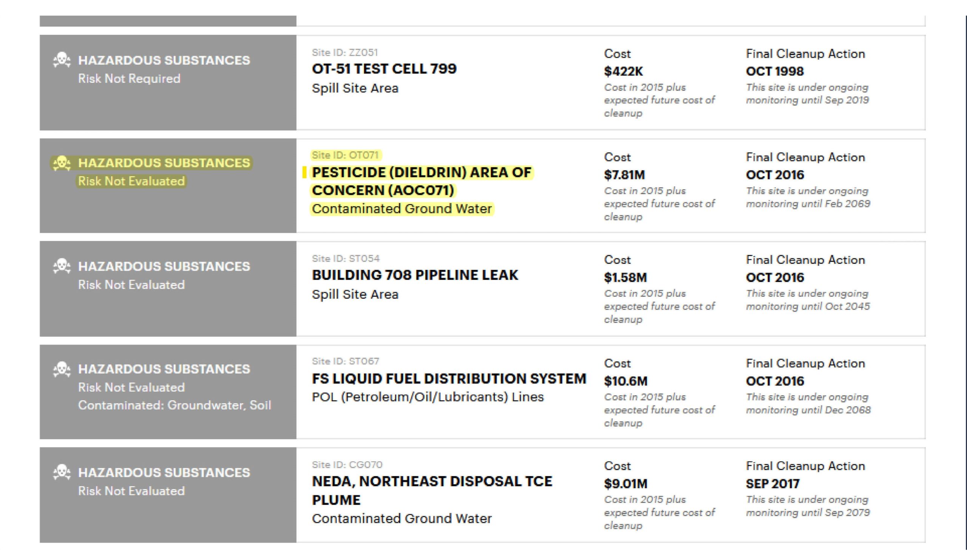
Task: Select Site ID: OT071 label
Action: [x=345, y=155]
